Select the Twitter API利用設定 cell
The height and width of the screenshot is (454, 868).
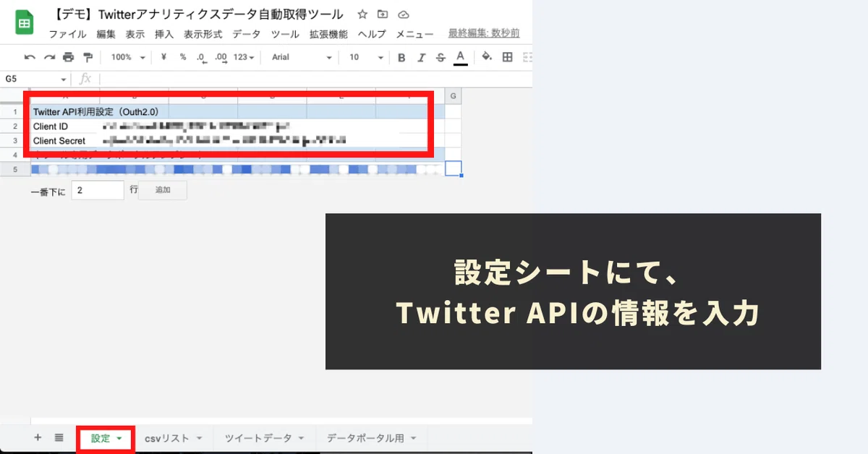[96, 112]
